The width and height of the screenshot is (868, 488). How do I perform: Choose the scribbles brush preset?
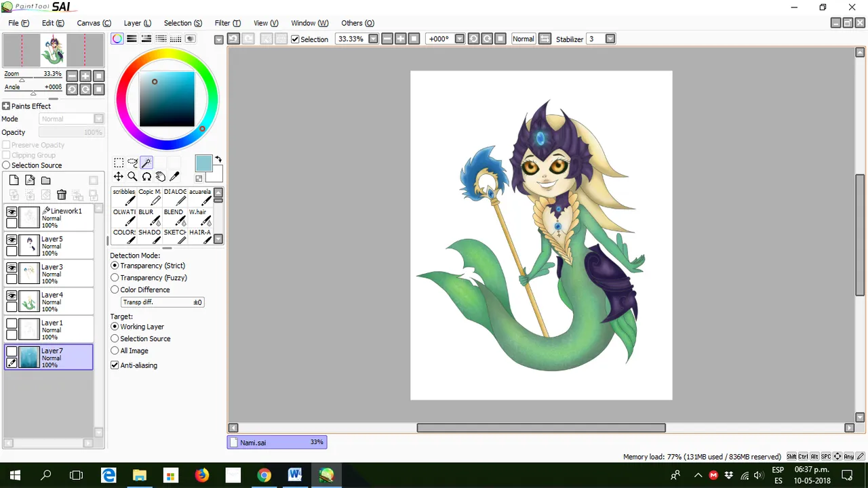(124, 197)
